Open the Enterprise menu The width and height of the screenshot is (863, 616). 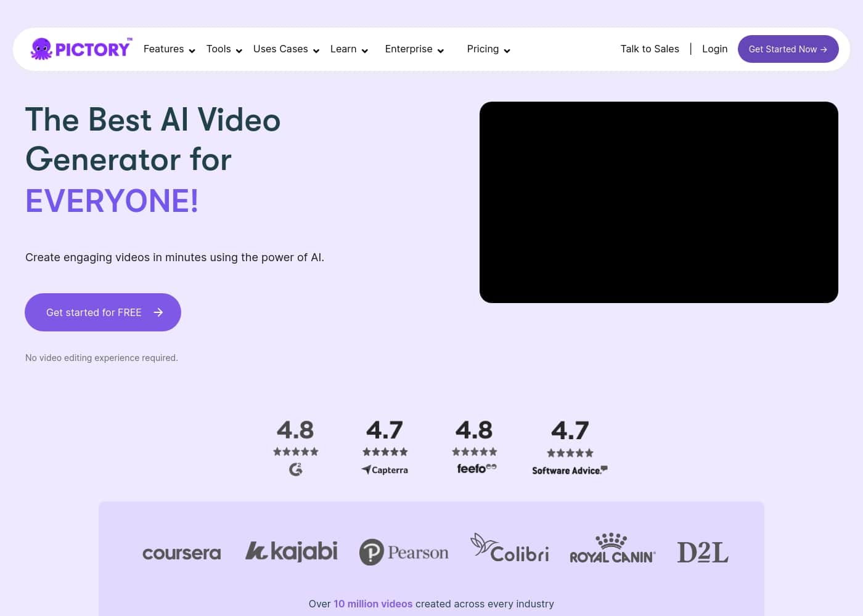(x=409, y=49)
